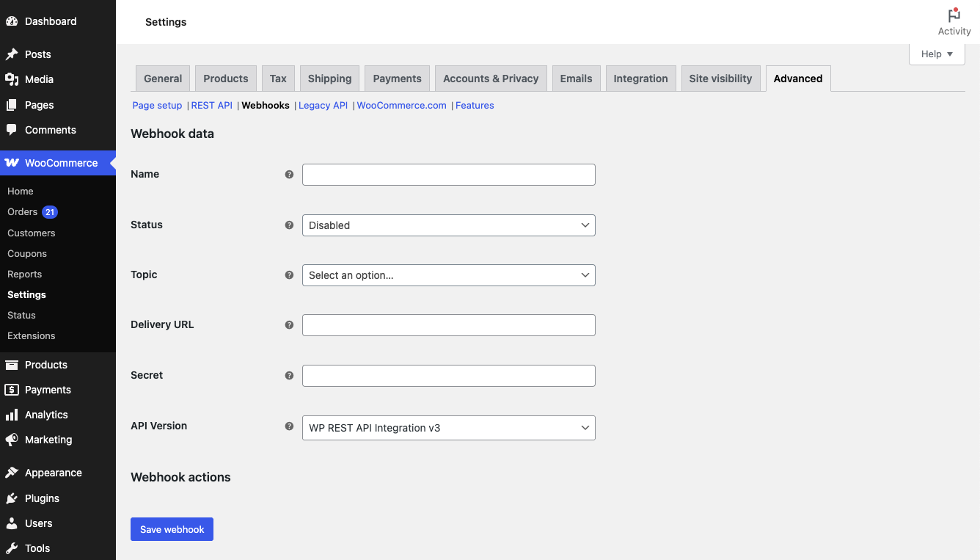Screen dimensions: 980x560
Task: Open the Accounts & Privacy tab
Action: pyautogui.click(x=490, y=78)
